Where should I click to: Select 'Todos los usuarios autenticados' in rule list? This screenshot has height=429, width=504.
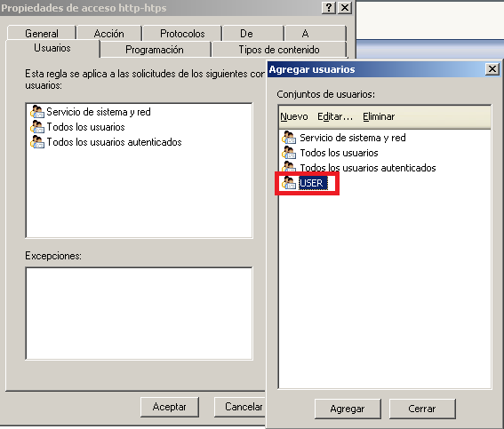(x=115, y=142)
